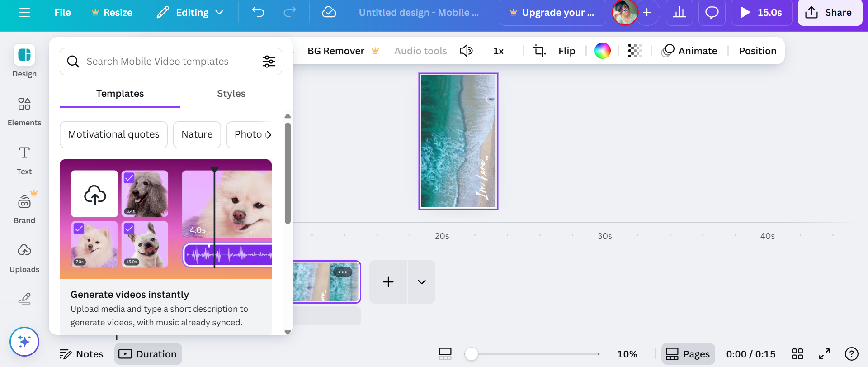868x367 pixels.
Task: Adjust volume with speaker icon
Action: (466, 51)
